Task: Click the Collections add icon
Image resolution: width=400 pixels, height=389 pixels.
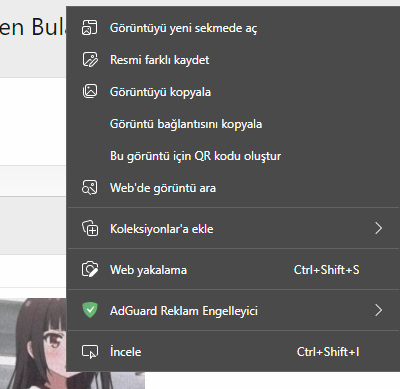Action: (x=90, y=228)
